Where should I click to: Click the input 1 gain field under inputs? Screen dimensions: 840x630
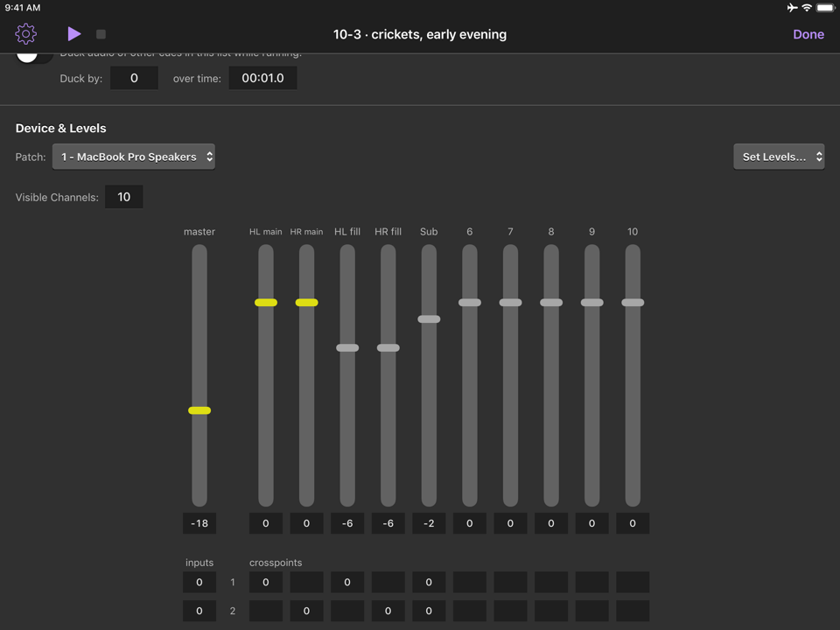(x=199, y=582)
